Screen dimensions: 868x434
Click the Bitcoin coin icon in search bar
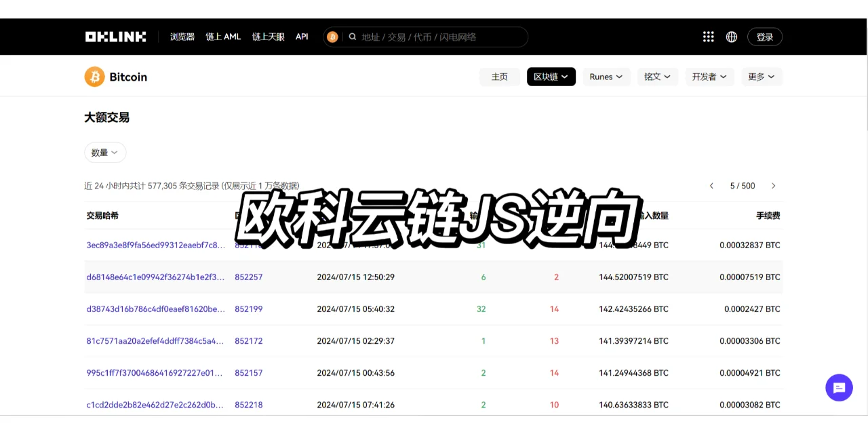coord(332,37)
